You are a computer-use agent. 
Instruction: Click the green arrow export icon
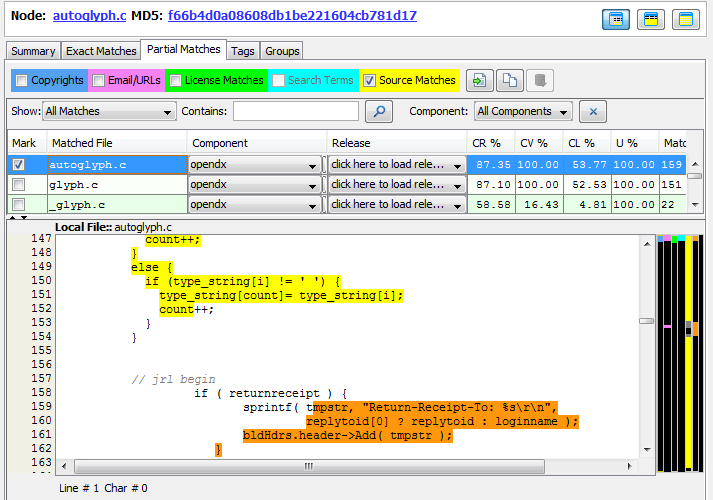click(x=481, y=81)
